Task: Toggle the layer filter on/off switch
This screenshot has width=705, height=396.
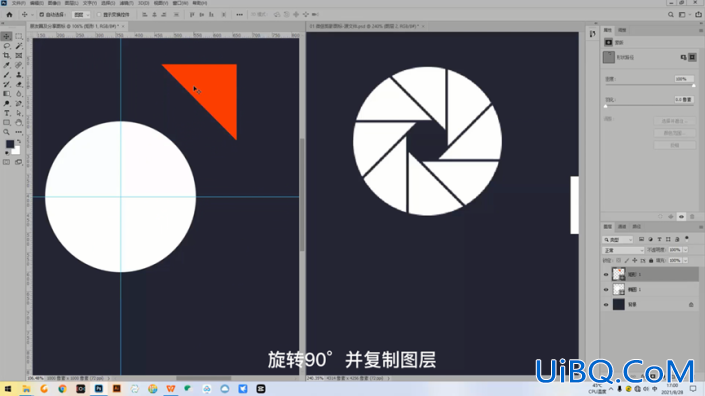Action: coord(687,239)
